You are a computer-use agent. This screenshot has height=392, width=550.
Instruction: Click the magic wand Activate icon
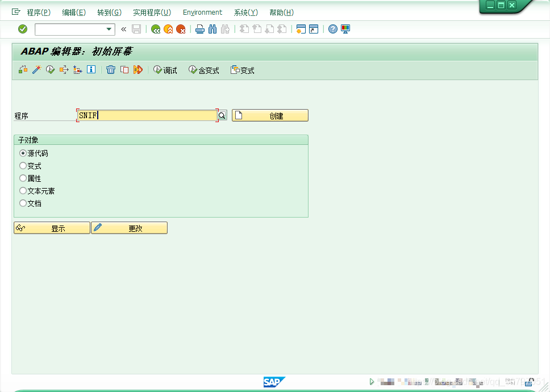(36, 70)
